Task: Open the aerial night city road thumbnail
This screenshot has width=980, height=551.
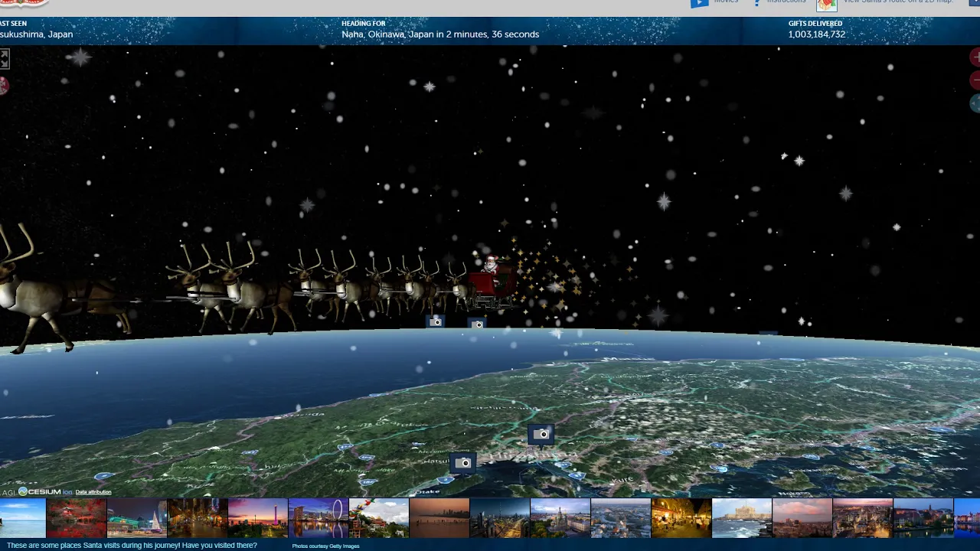Action: [499, 518]
